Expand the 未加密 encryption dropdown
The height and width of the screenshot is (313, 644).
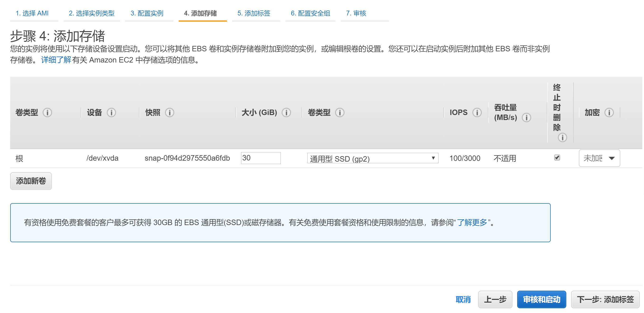[x=599, y=158]
